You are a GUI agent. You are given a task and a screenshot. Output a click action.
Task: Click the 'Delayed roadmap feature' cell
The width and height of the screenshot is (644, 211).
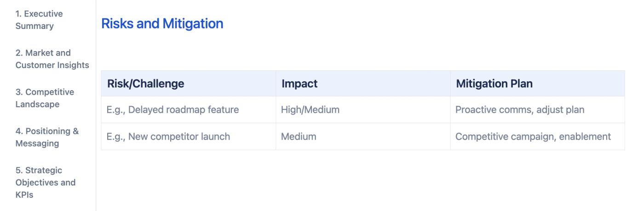pyautogui.click(x=173, y=110)
